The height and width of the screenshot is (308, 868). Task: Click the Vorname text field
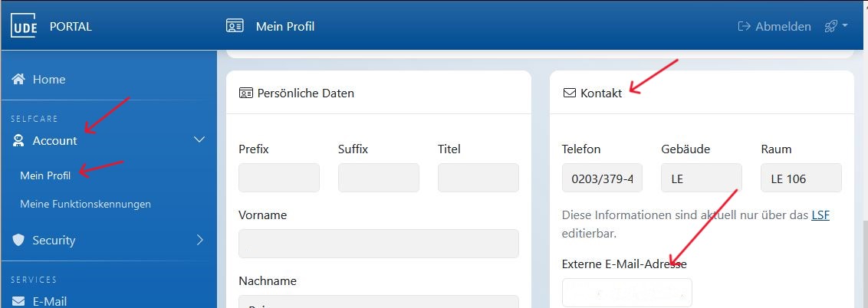click(x=378, y=244)
